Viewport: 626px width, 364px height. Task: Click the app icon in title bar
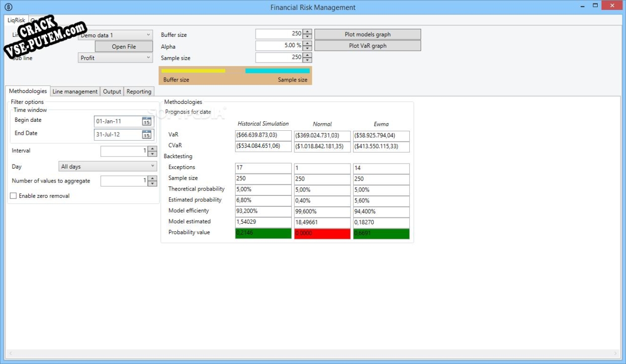(7, 7)
